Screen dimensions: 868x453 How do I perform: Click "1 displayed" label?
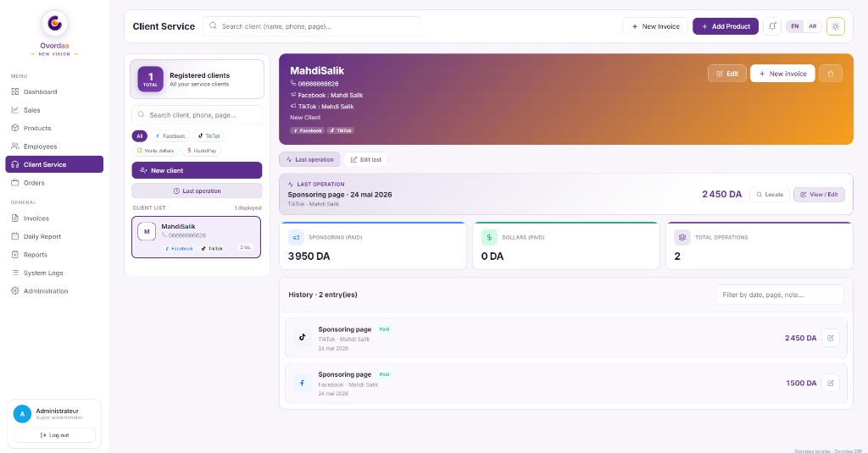pos(248,208)
